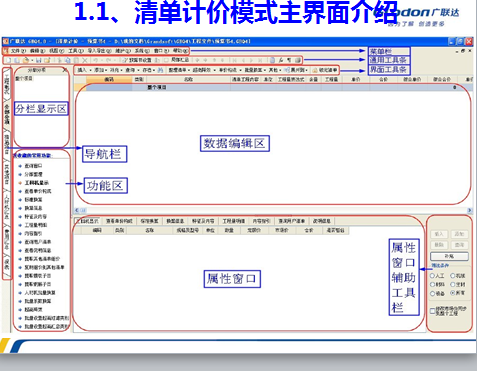477x371 pixels.
Task: Switch to 特征及内容 property tab
Action: point(203,221)
